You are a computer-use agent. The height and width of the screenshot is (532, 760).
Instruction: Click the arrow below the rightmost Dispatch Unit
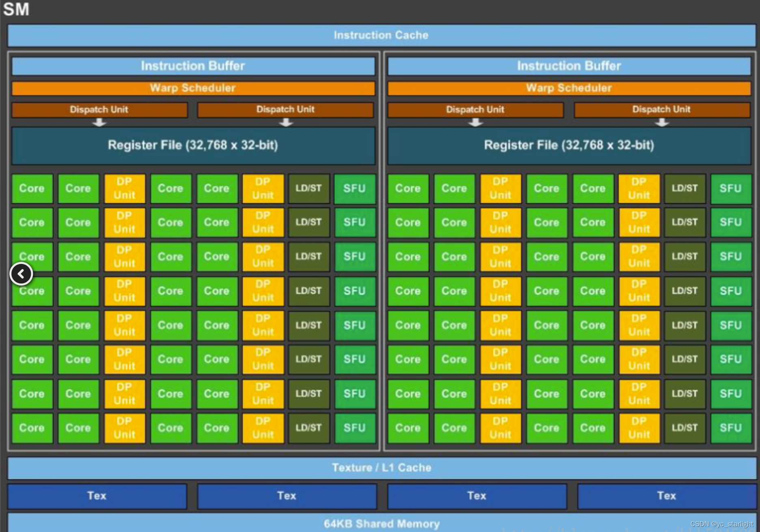(661, 122)
